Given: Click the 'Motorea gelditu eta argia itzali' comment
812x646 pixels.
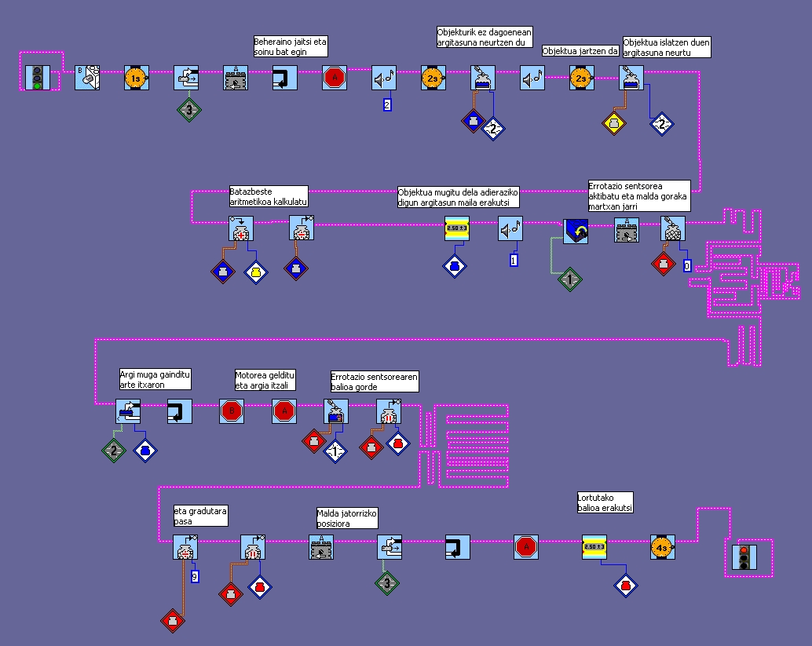Looking at the screenshot, I should coord(265,380).
